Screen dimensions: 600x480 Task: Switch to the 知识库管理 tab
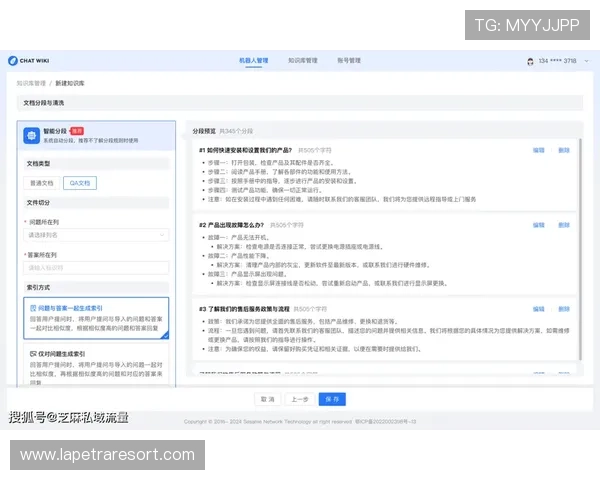[x=302, y=60]
